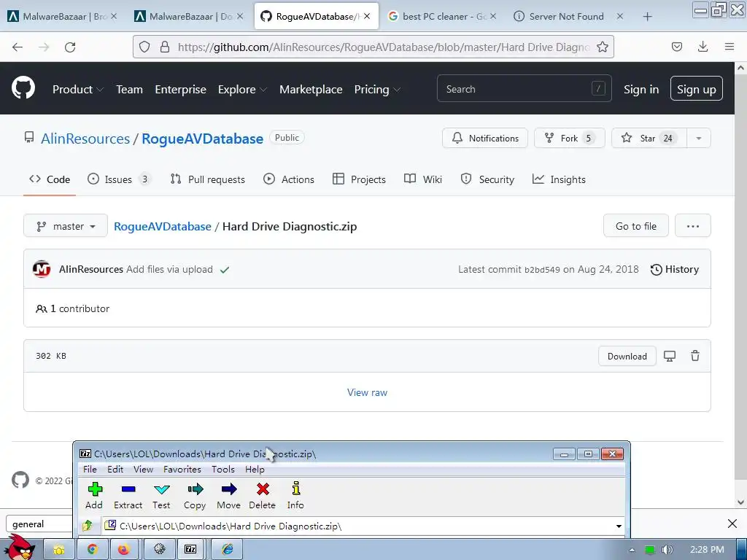Open the 7-Zip Edit menu
This screenshot has width=747, height=560.
point(115,469)
